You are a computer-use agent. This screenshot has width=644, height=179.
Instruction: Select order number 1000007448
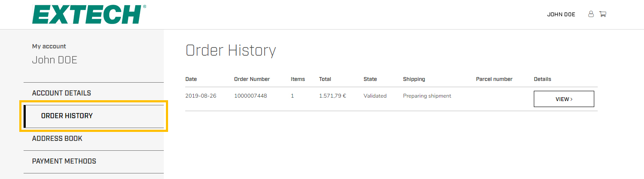click(250, 96)
